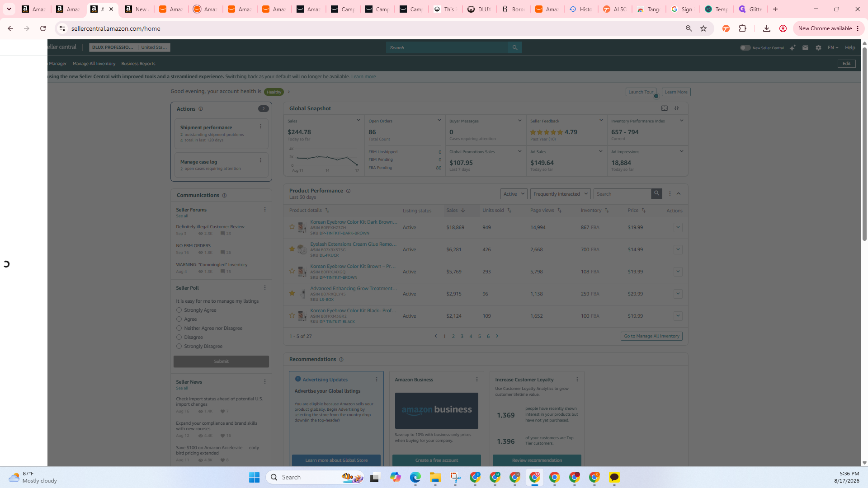Open actions dropdown for Korean Eyebrow Dark Brown

tap(678, 227)
